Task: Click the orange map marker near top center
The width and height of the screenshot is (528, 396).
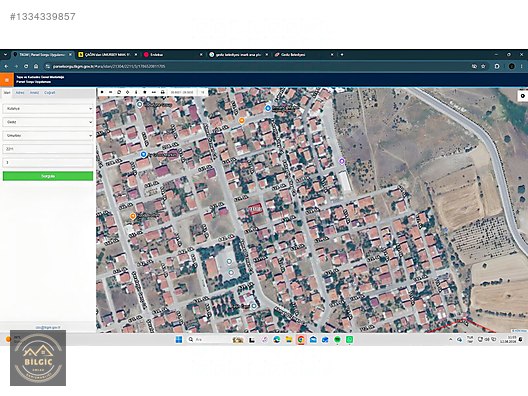Action: [x=241, y=120]
